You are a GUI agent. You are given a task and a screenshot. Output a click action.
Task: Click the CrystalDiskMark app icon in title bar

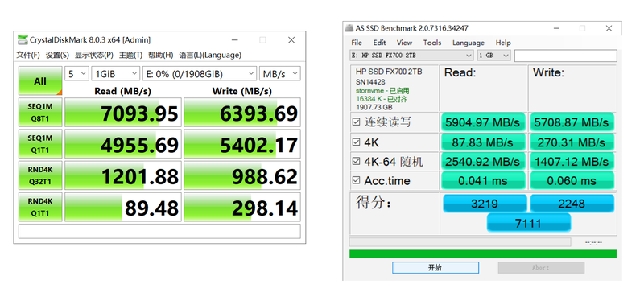[x=23, y=39]
